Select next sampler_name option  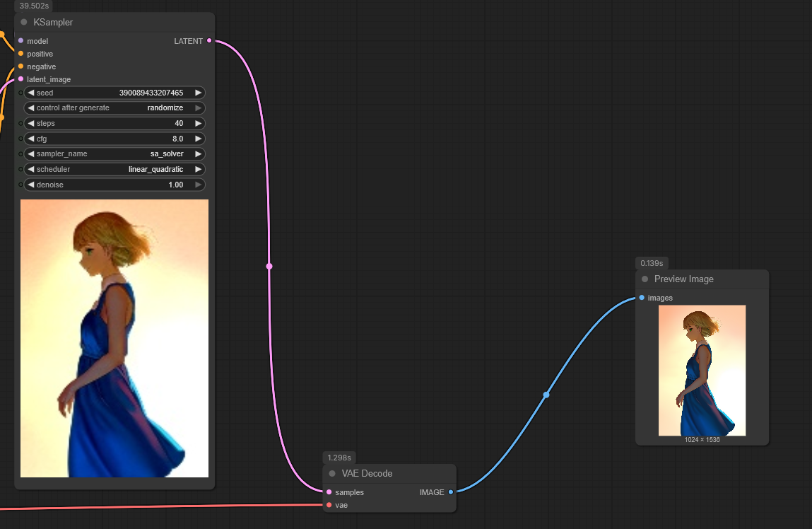pyautogui.click(x=198, y=154)
